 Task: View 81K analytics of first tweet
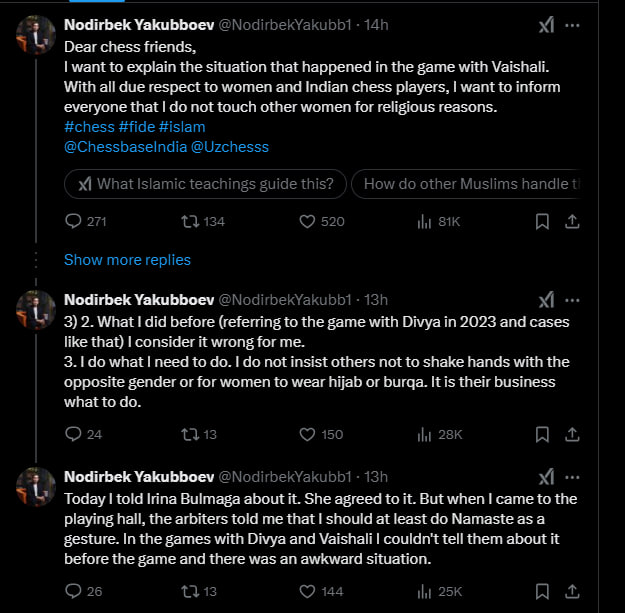[426, 222]
